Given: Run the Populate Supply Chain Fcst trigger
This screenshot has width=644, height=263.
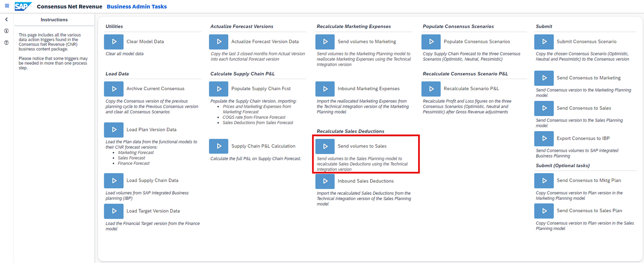Looking at the screenshot, I should coord(219,89).
